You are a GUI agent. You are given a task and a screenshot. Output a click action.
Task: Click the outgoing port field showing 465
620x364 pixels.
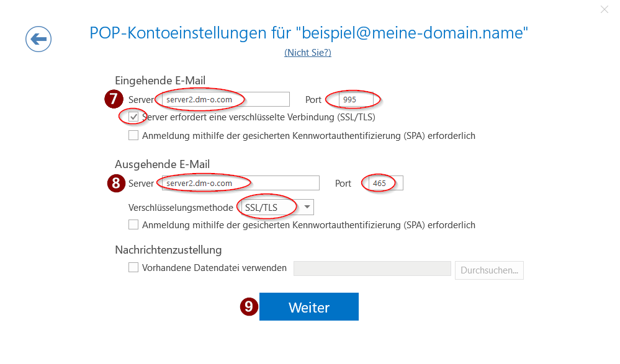pyautogui.click(x=386, y=183)
